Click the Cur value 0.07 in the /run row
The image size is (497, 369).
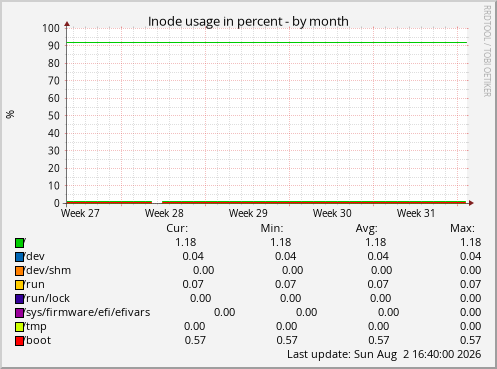tap(193, 284)
